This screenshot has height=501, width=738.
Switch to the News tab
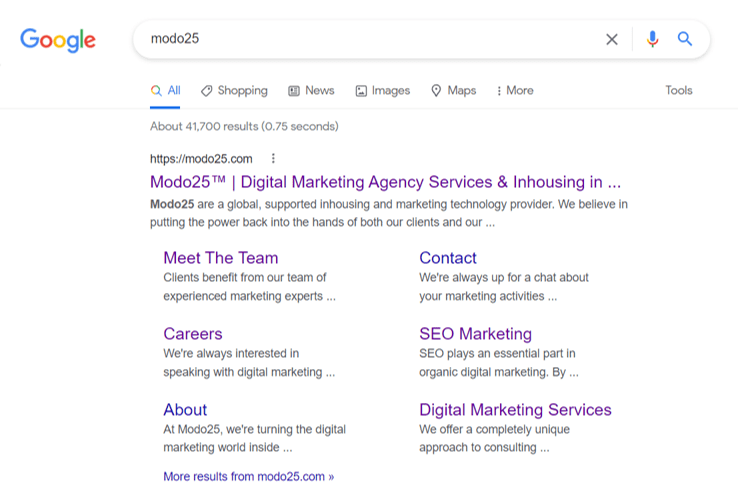[x=311, y=90]
